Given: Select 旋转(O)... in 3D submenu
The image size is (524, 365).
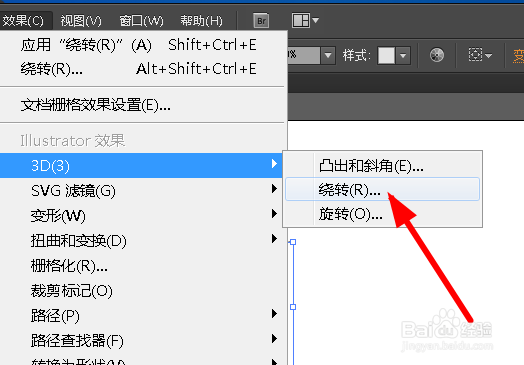Looking at the screenshot, I should 382,214.
